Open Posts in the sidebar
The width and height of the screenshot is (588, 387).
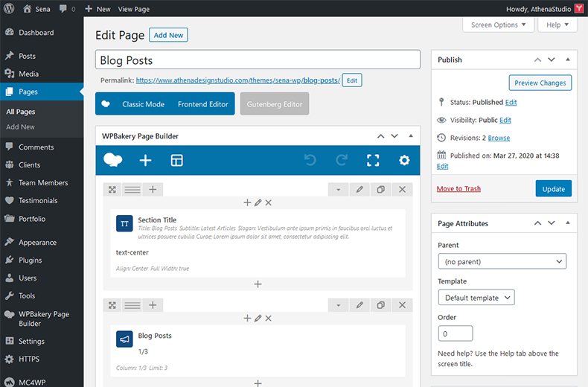27,56
